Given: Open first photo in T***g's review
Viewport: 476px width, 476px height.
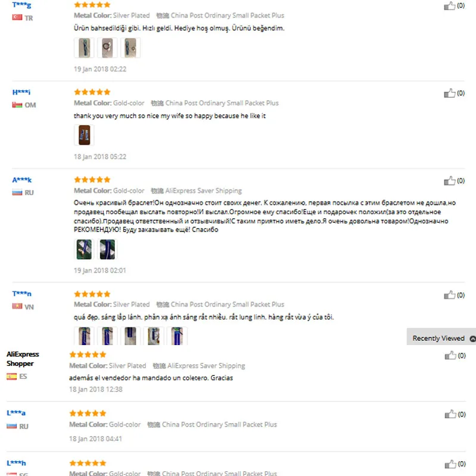Looking at the screenshot, I should pyautogui.click(x=84, y=48).
